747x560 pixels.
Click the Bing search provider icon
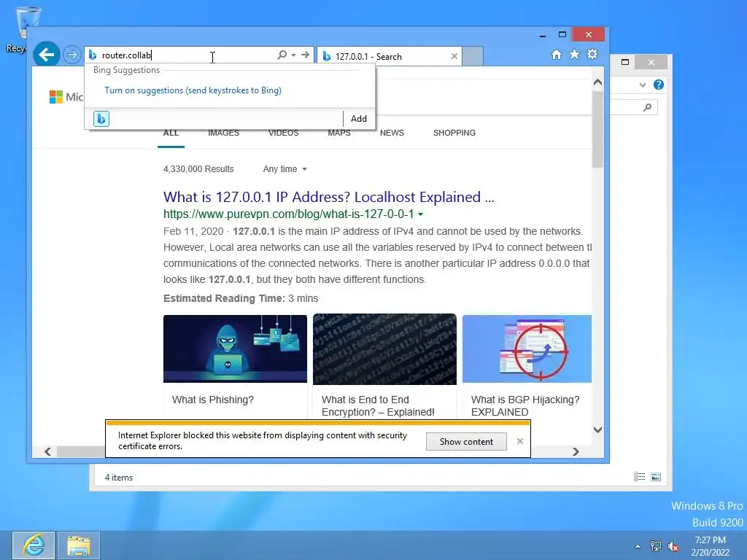pos(101,119)
